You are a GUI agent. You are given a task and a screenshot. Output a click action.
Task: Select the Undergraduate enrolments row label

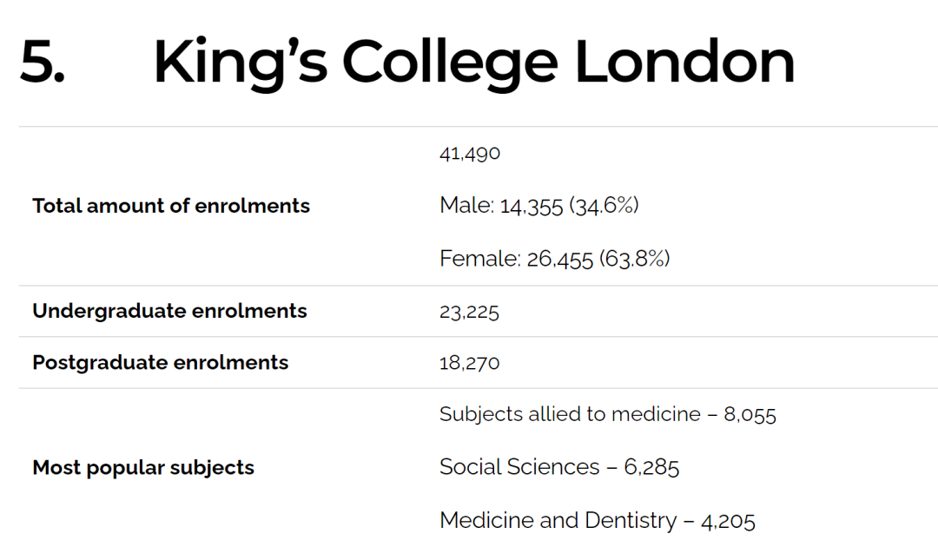point(169,311)
